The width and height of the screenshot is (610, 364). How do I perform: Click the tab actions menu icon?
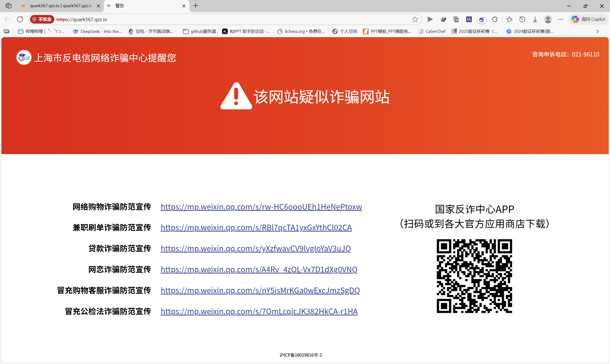coord(8,6)
